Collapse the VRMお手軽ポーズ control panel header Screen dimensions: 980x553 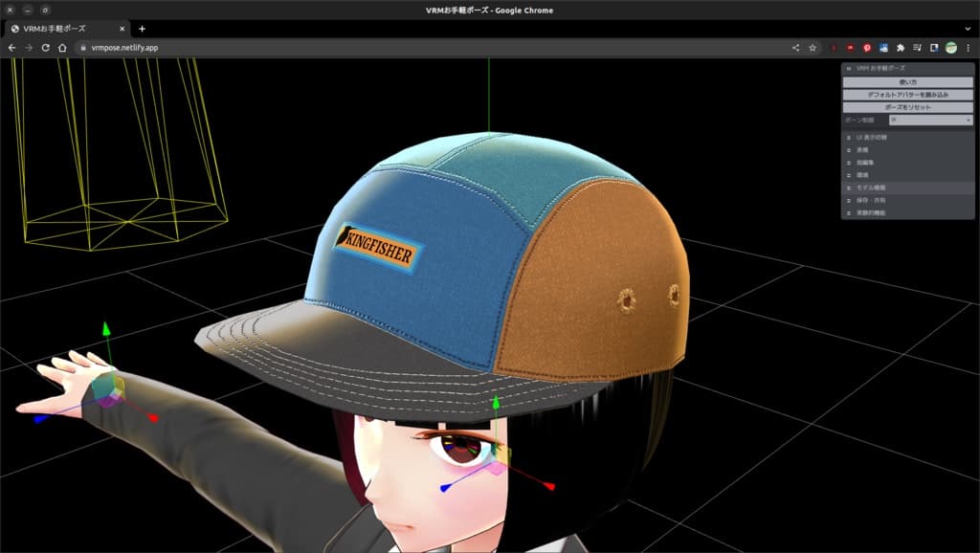(x=907, y=68)
